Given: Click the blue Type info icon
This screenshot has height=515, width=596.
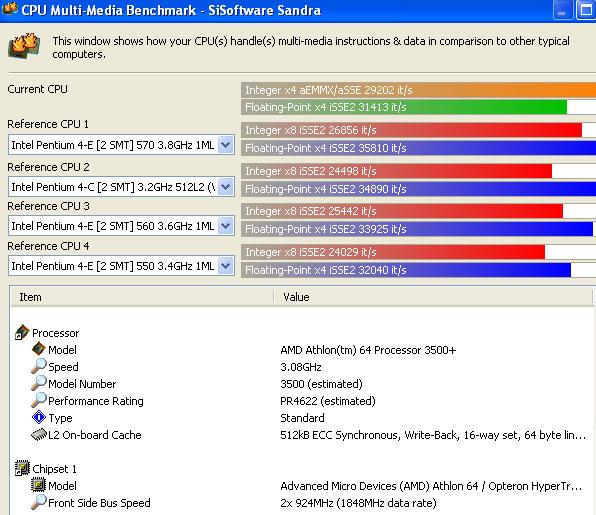Looking at the screenshot, I should click(x=39, y=417).
